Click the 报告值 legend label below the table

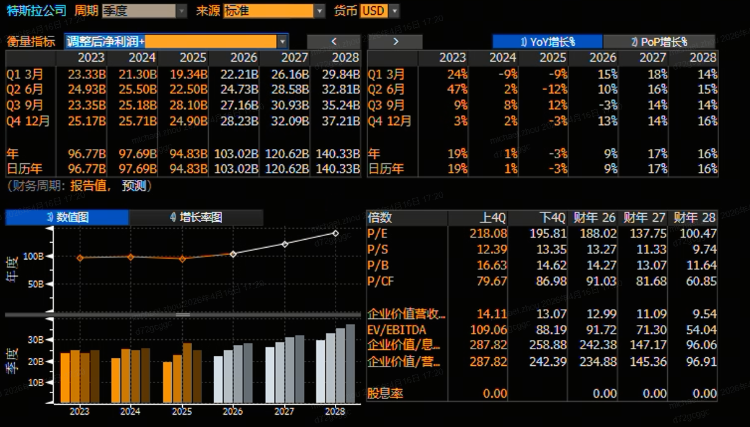(89, 186)
